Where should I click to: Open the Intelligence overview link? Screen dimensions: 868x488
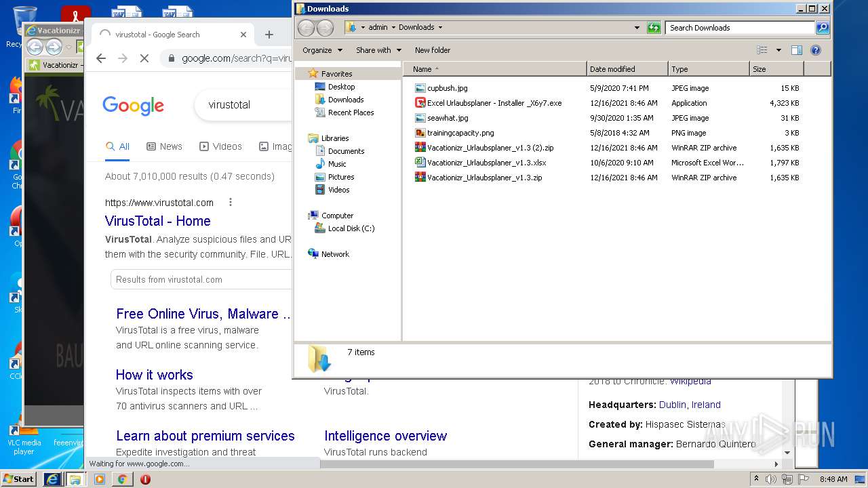[x=385, y=436]
